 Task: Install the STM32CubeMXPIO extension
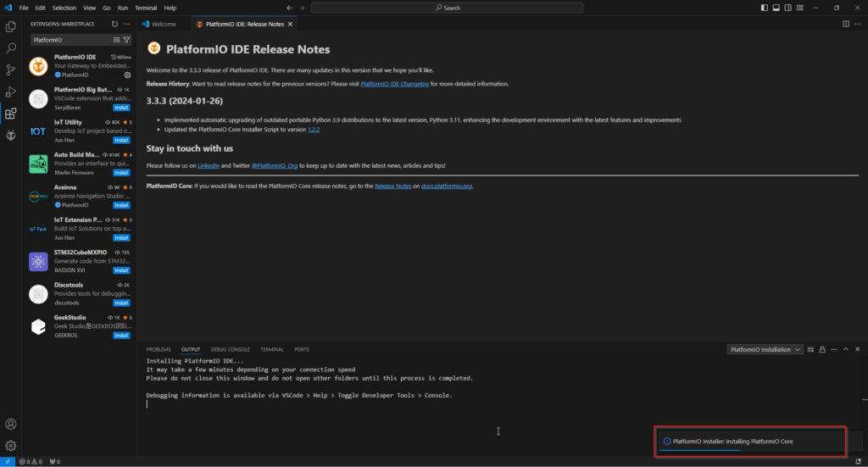click(121, 270)
